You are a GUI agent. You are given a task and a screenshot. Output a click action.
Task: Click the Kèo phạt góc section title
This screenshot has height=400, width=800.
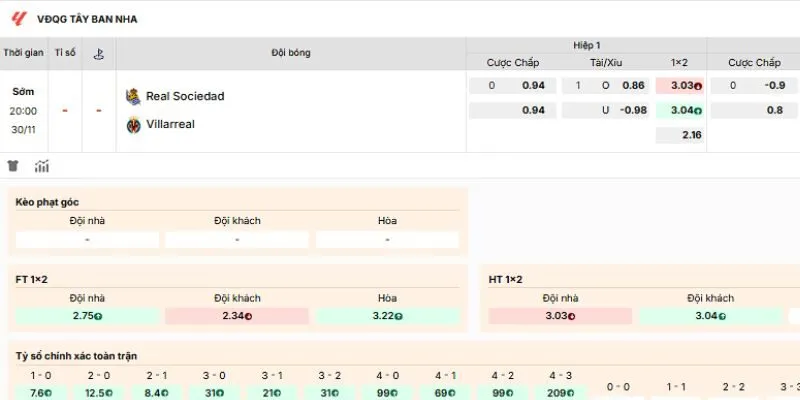pos(47,202)
